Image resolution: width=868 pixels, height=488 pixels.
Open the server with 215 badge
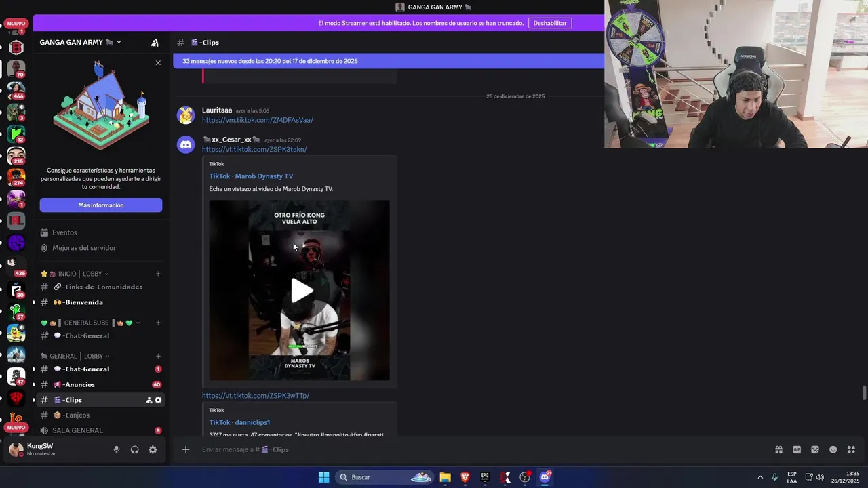click(x=16, y=155)
